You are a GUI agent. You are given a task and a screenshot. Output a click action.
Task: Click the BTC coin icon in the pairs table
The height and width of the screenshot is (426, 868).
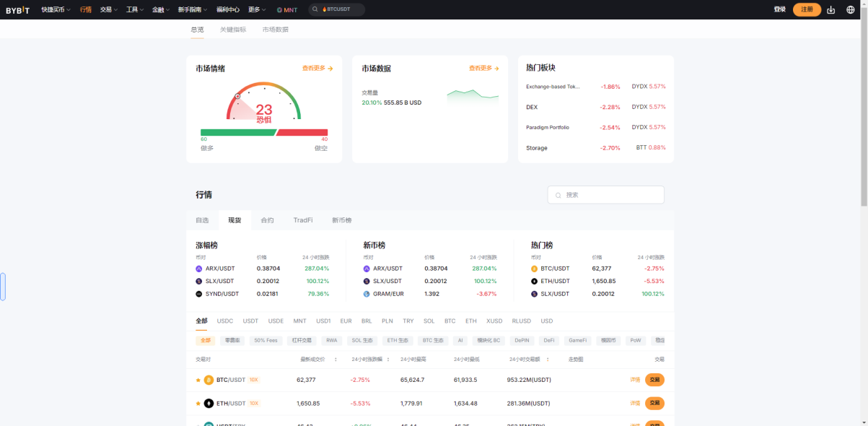[x=209, y=380]
